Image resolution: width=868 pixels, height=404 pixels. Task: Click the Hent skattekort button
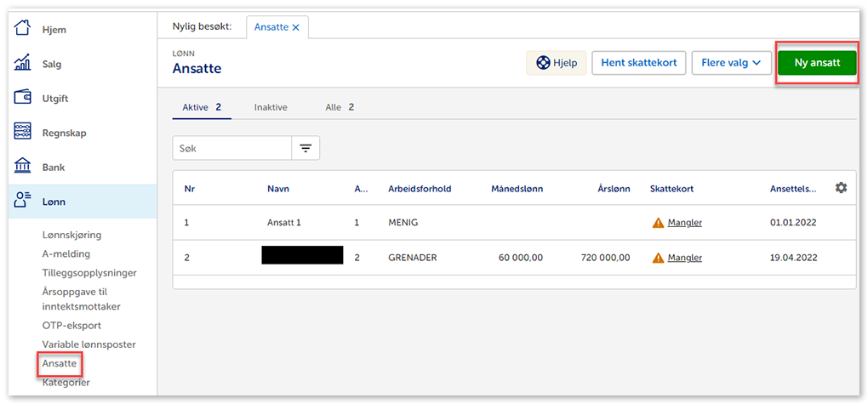point(638,63)
